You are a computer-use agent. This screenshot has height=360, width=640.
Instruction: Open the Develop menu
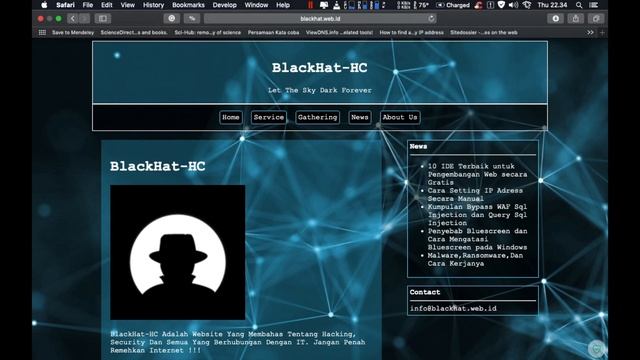click(224, 5)
